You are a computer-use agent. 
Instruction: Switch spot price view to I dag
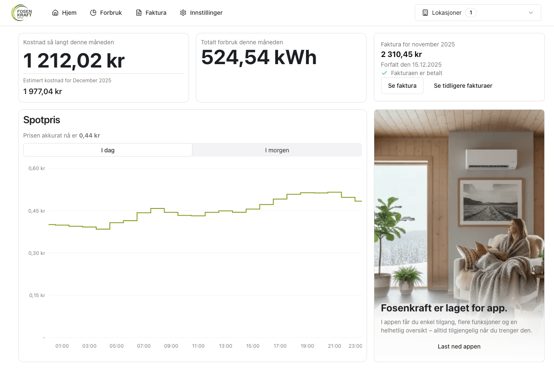click(x=108, y=150)
